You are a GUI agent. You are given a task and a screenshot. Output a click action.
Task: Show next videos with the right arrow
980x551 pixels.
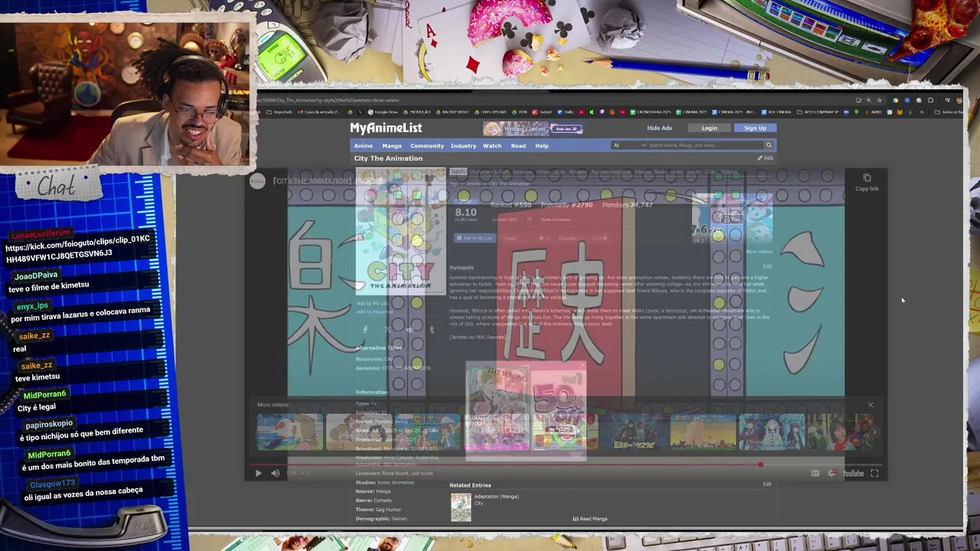874,432
